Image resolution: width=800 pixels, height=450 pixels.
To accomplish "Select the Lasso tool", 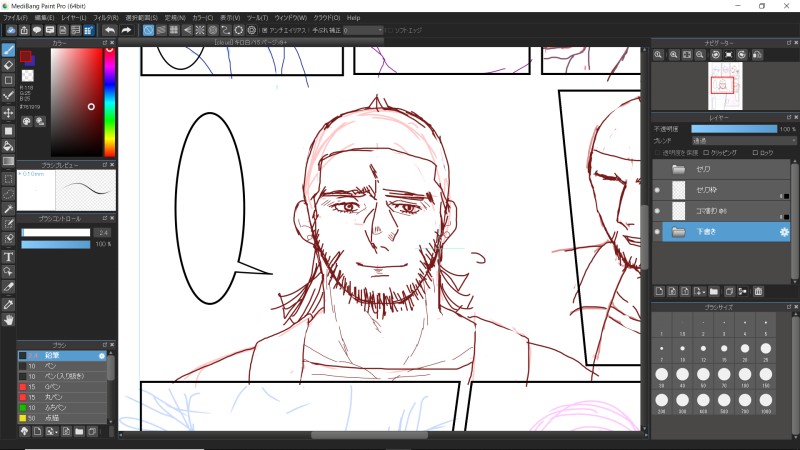I will tap(8, 194).
